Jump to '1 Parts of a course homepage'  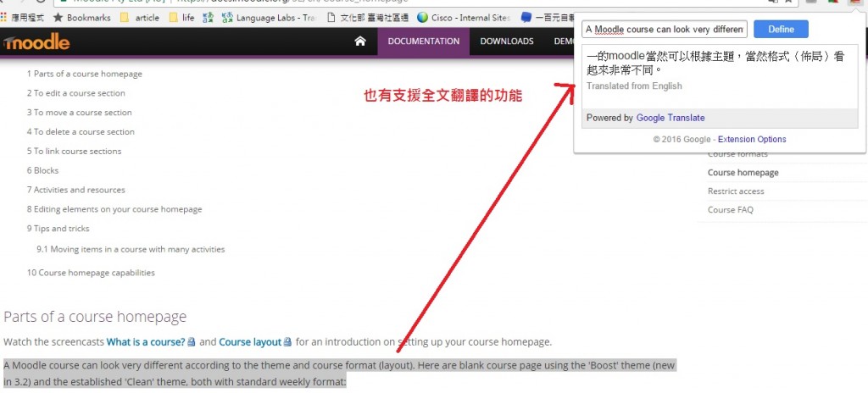click(x=85, y=74)
